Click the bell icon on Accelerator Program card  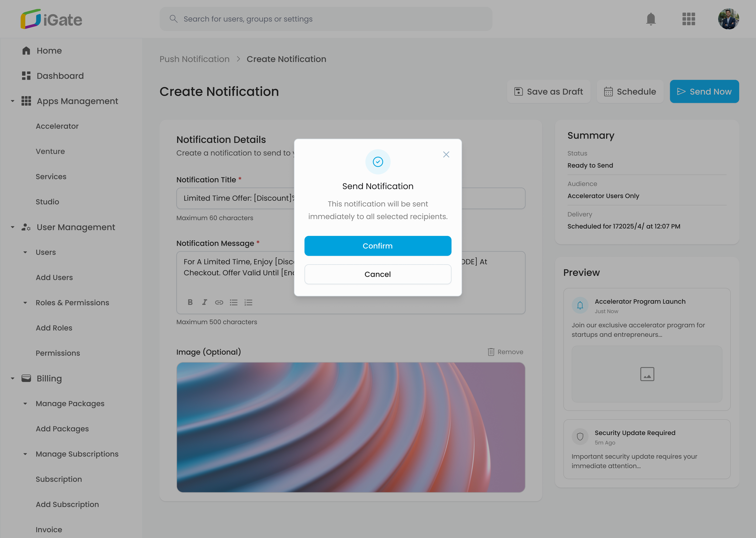click(580, 305)
